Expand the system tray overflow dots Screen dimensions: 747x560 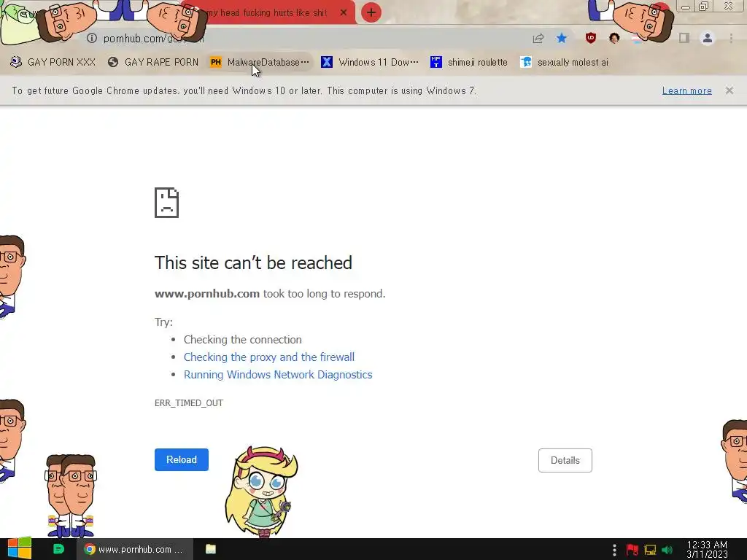(x=614, y=550)
